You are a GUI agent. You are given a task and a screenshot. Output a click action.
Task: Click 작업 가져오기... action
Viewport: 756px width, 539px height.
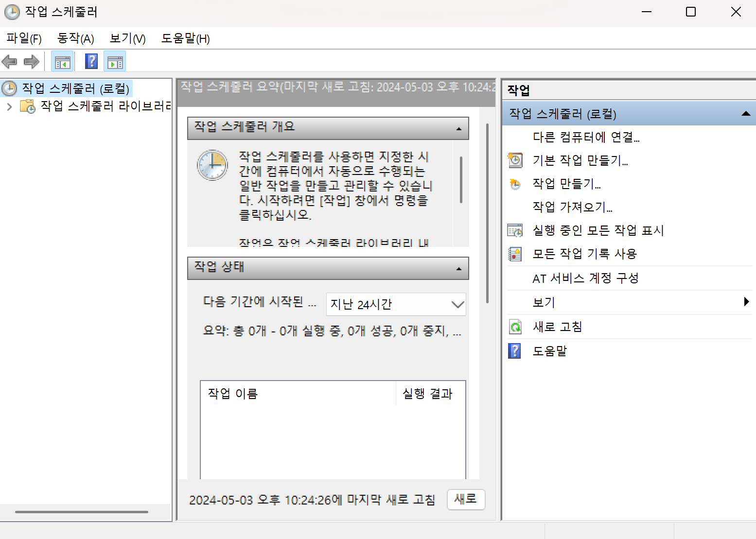coord(572,207)
